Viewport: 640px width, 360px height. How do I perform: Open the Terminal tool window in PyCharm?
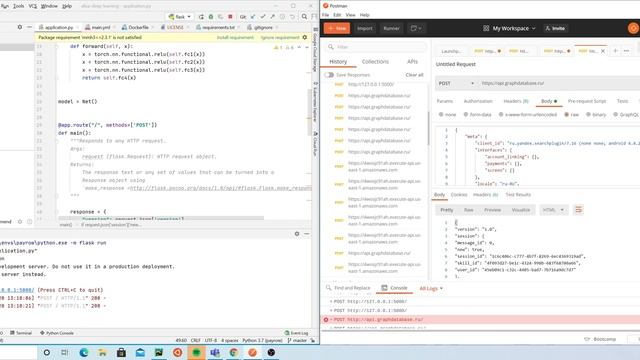click(x=21, y=333)
